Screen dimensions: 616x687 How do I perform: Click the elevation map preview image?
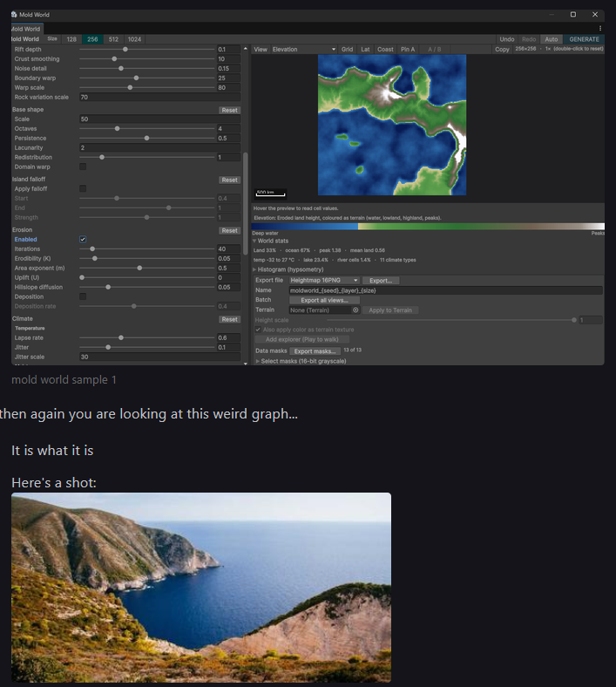click(392, 125)
